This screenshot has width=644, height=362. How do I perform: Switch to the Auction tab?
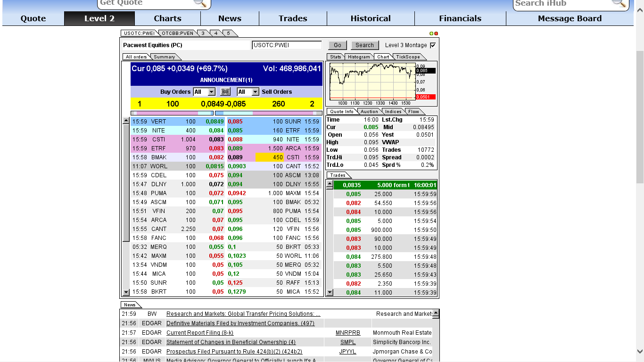[x=369, y=111]
